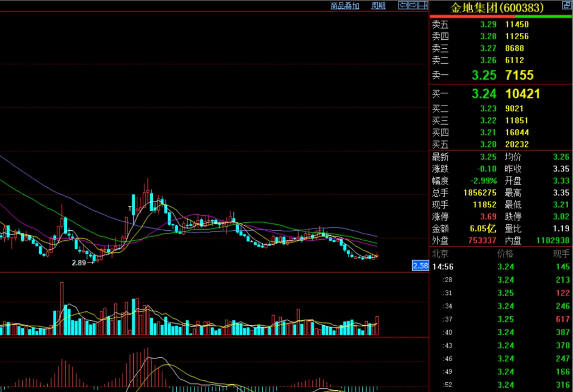
Task: Click the blue 2.58 price axis tag
Action: click(420, 266)
